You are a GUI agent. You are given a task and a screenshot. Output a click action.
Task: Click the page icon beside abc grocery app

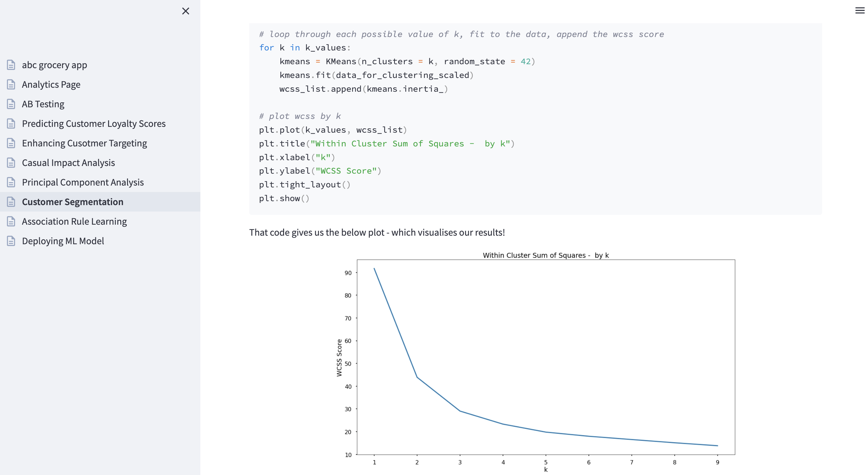tap(11, 65)
